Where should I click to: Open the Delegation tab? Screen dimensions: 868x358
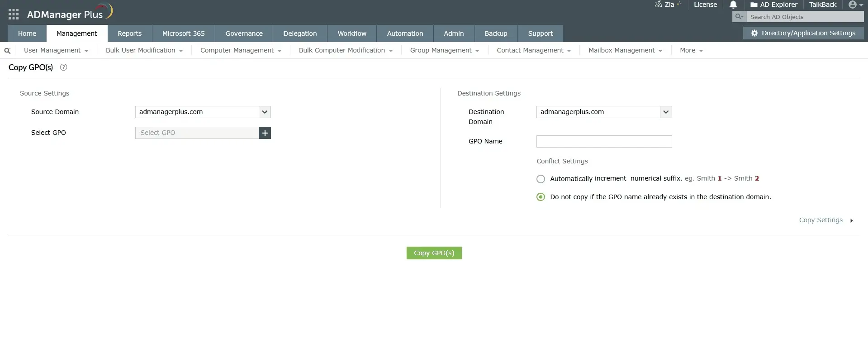[x=300, y=33]
